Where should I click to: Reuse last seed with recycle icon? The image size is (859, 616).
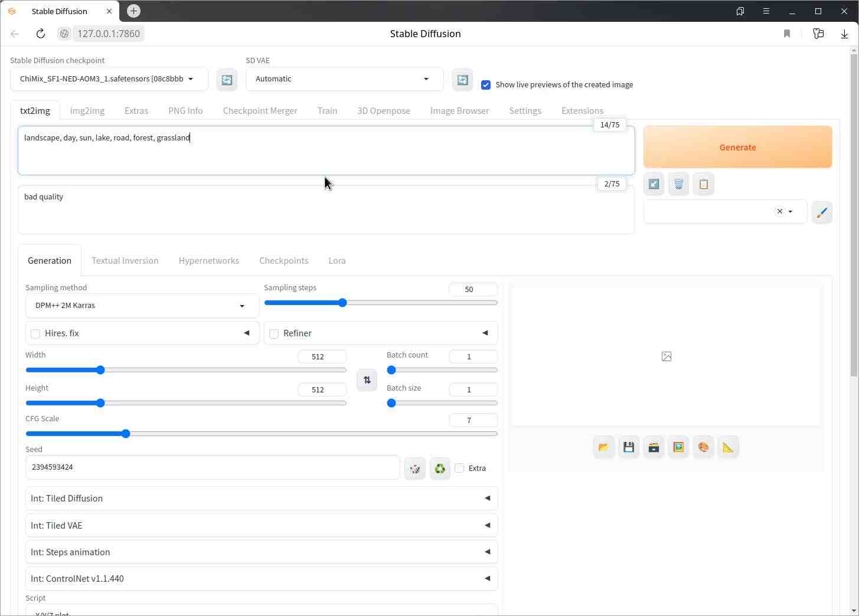pos(440,468)
